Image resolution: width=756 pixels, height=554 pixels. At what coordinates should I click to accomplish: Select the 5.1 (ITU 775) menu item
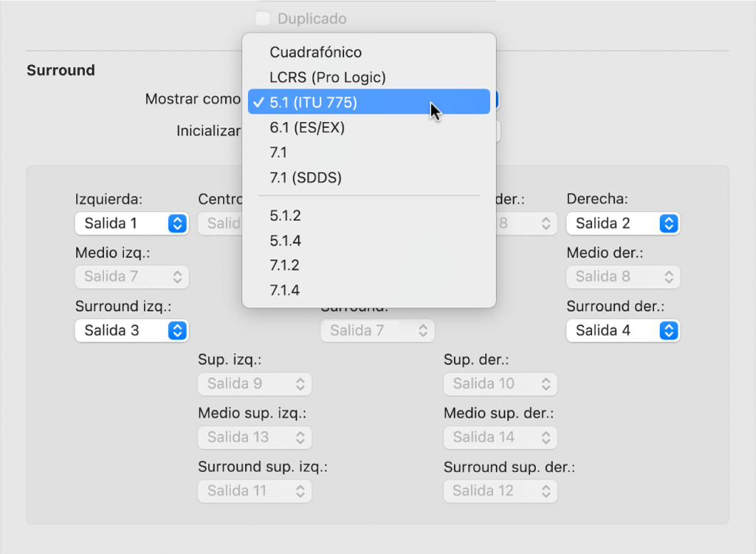click(x=314, y=102)
